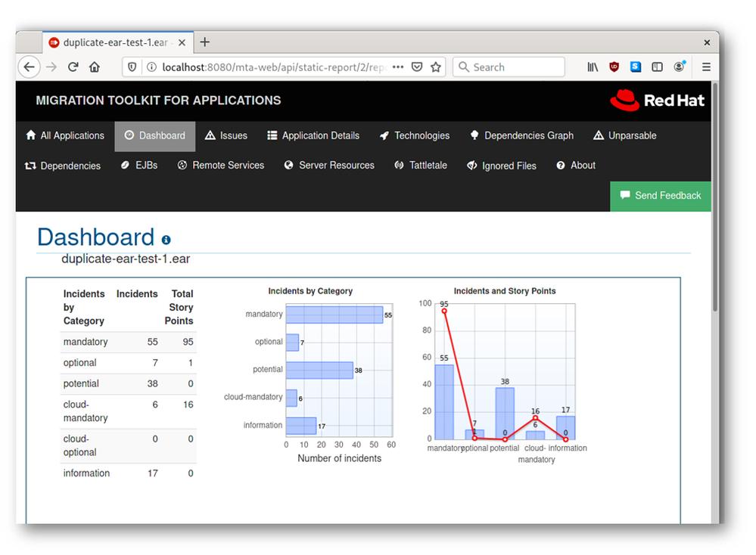
Task: Open the uBlock Origin extension icon
Action: point(614,67)
